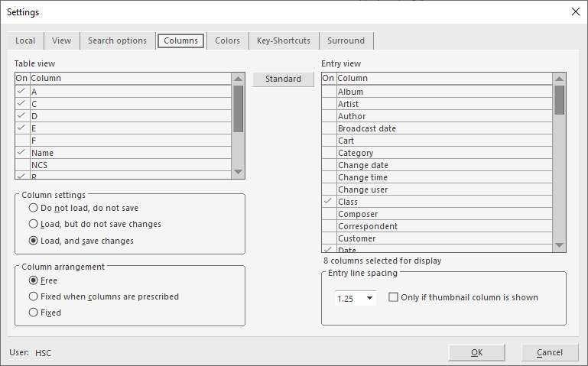Confirm settings with OK button

(476, 352)
